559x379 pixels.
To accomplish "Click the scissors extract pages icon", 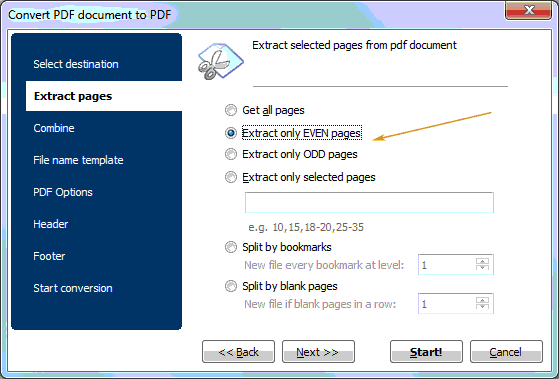I will click(221, 61).
